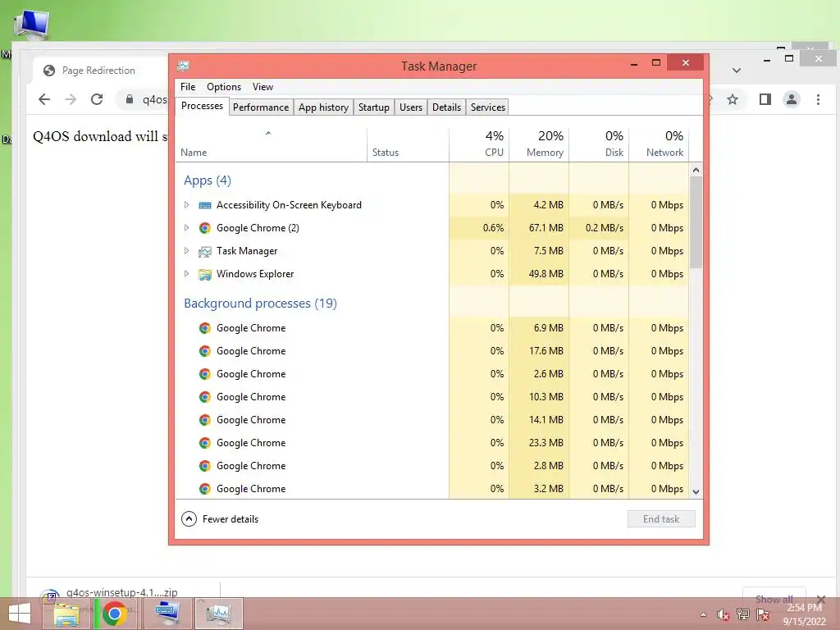The width and height of the screenshot is (840, 630).
Task: Expand Accessibility On-Screen Keyboard process
Action: point(186,204)
